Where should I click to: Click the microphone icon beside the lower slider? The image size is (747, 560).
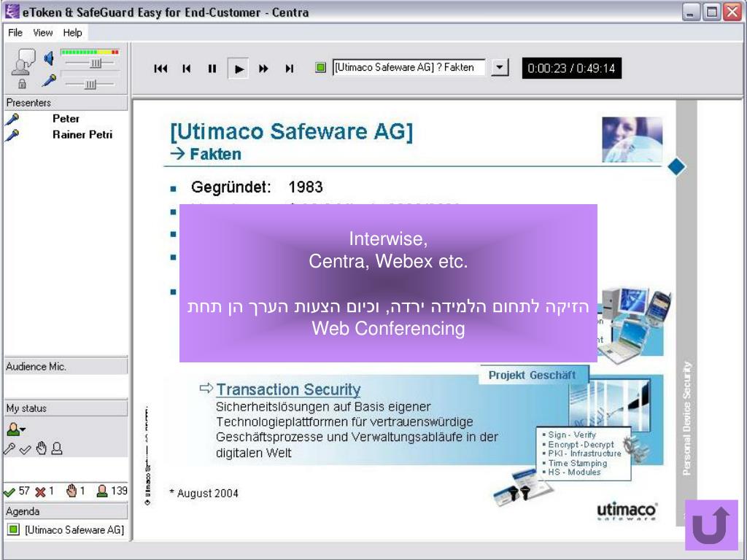[49, 80]
